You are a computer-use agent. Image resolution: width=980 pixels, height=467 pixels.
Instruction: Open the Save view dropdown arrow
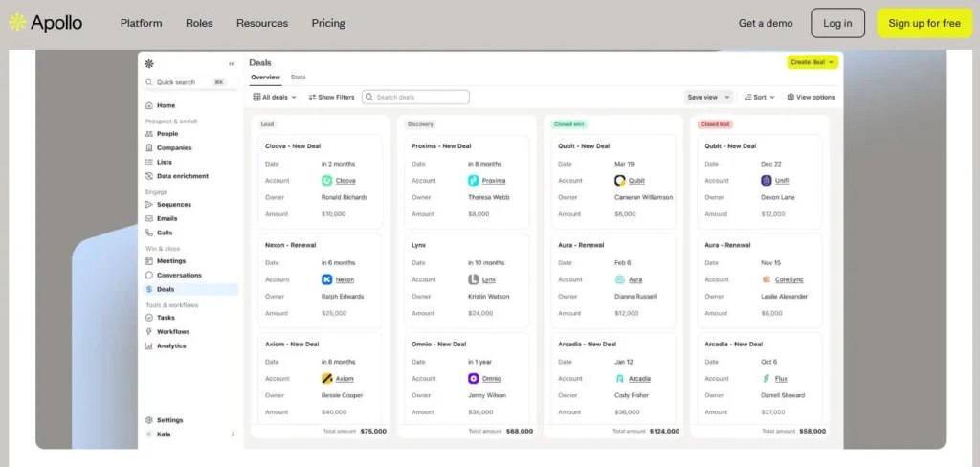coord(727,97)
